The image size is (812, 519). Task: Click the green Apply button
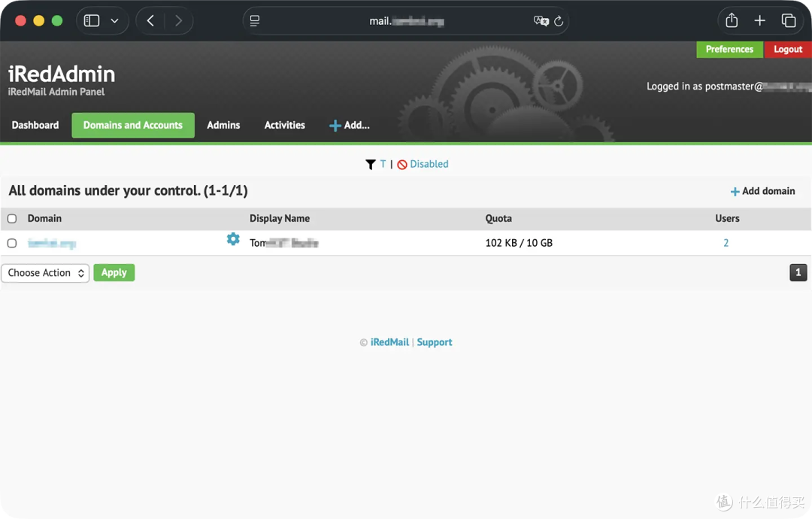click(x=114, y=272)
